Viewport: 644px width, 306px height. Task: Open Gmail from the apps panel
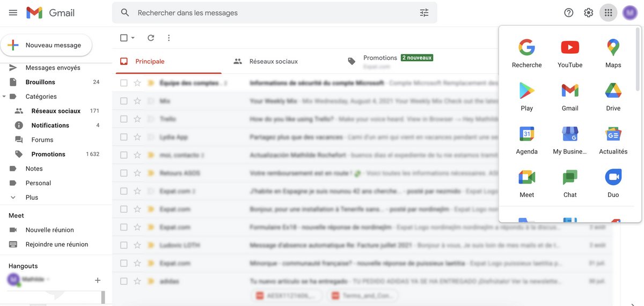coord(570,97)
